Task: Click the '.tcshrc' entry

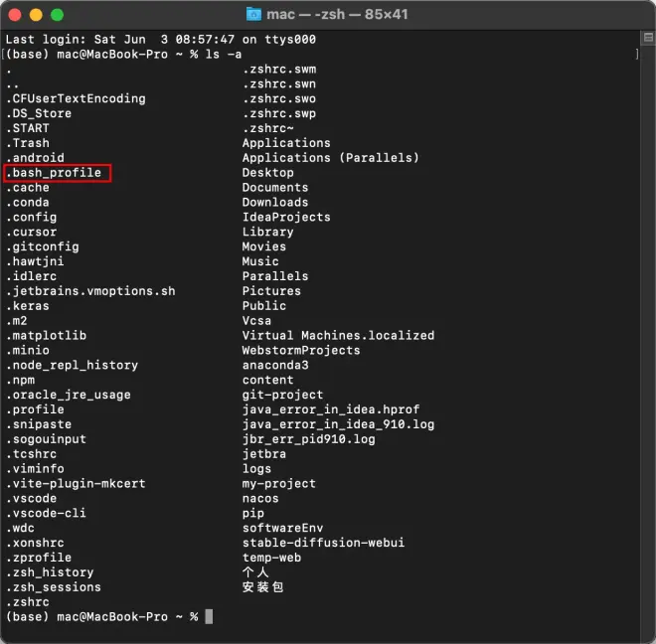Action: click(x=32, y=454)
